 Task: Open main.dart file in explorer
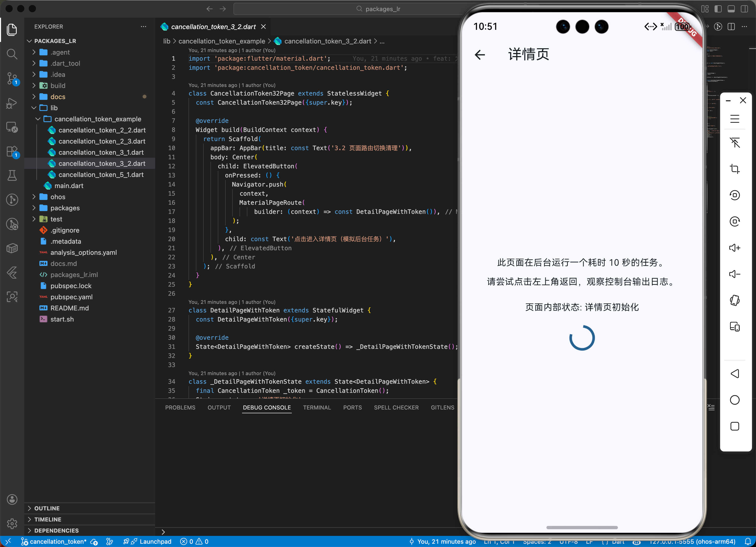[x=69, y=186]
